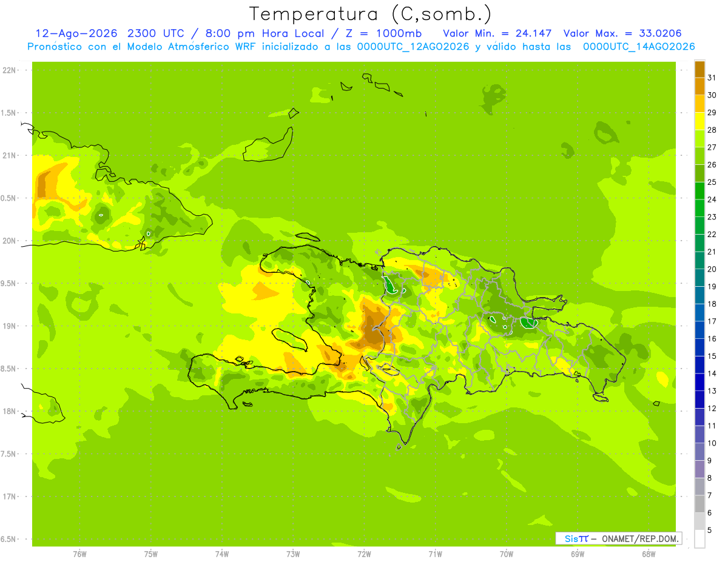Click the 'Z = 1000mb' level text
728x562 pixels.
click(x=388, y=33)
